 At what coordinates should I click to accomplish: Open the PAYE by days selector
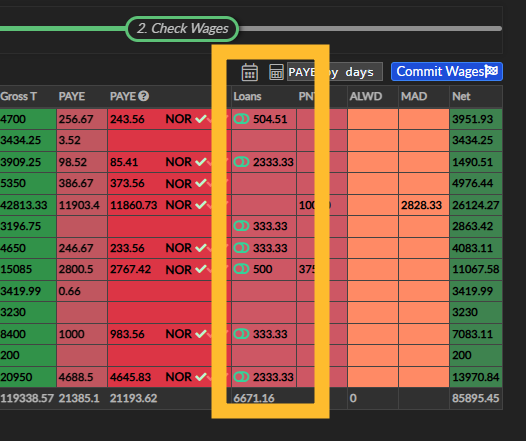coord(334,72)
